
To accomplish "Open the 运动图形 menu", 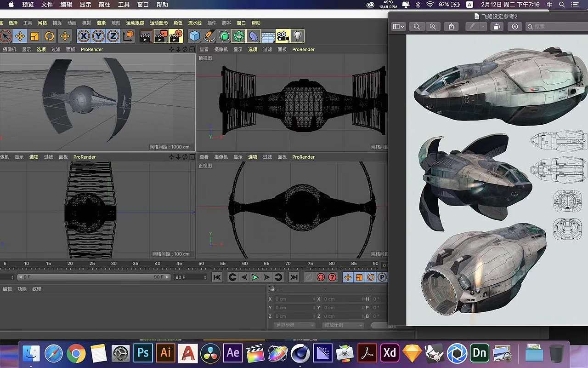I will pos(158,23).
